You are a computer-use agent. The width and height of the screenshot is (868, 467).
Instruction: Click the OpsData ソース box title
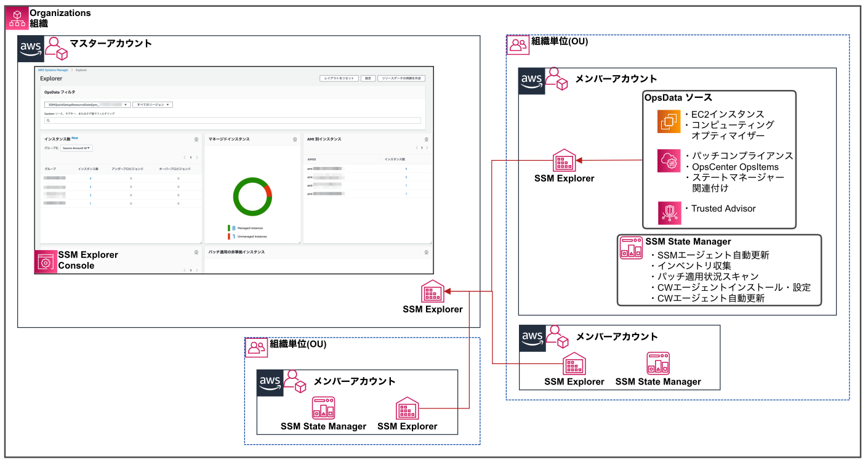click(x=678, y=98)
